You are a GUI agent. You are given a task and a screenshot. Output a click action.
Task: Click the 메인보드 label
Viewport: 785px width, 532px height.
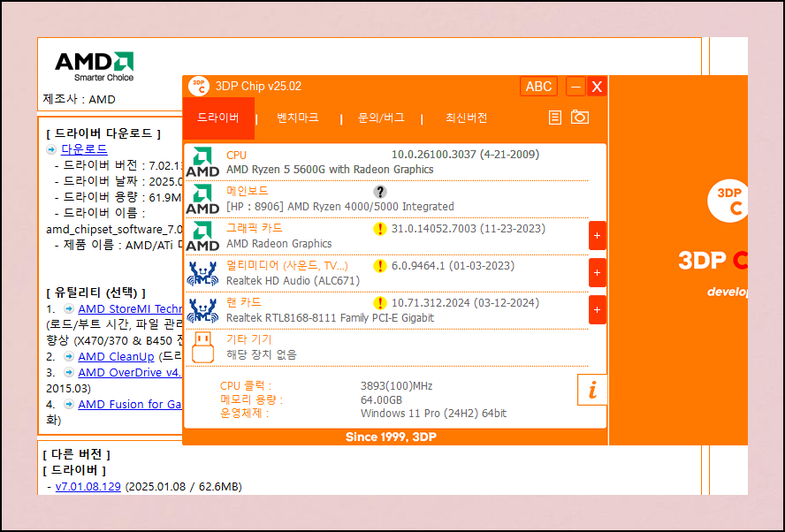click(x=248, y=191)
